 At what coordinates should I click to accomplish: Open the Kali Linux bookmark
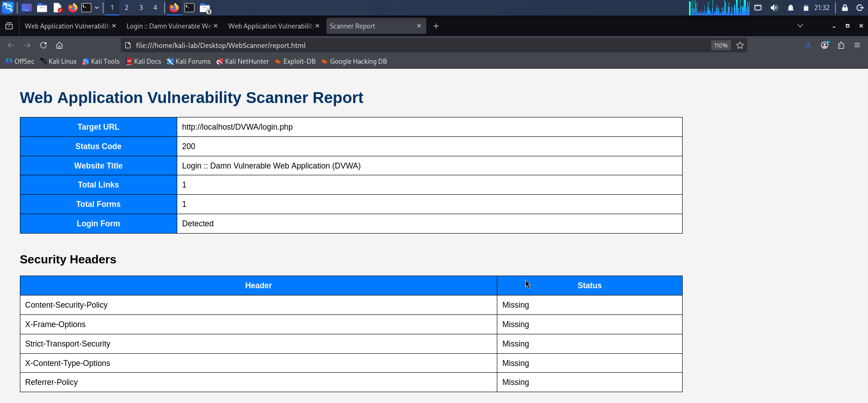click(58, 61)
